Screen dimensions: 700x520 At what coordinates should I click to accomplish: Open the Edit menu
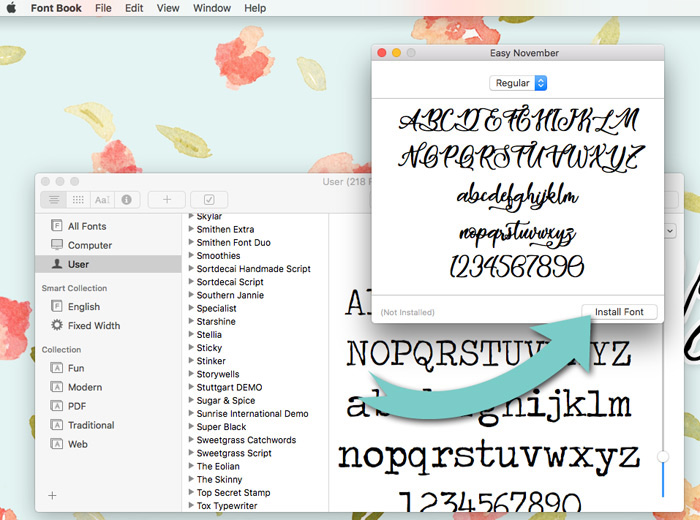pos(134,8)
